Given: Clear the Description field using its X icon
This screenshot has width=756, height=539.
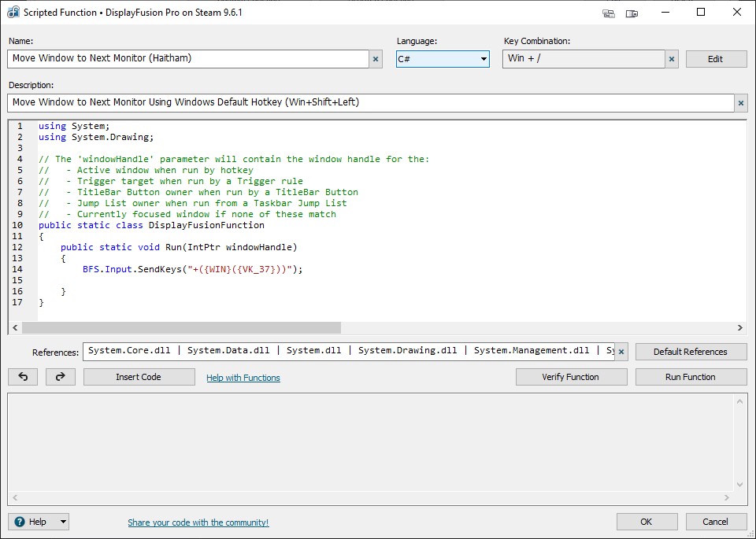Looking at the screenshot, I should pos(741,103).
